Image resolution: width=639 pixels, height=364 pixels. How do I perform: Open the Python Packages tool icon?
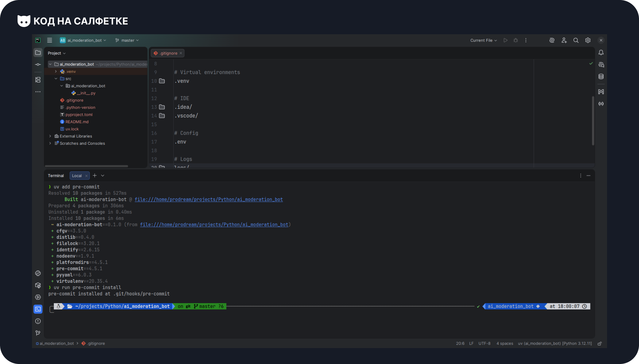[38, 285]
